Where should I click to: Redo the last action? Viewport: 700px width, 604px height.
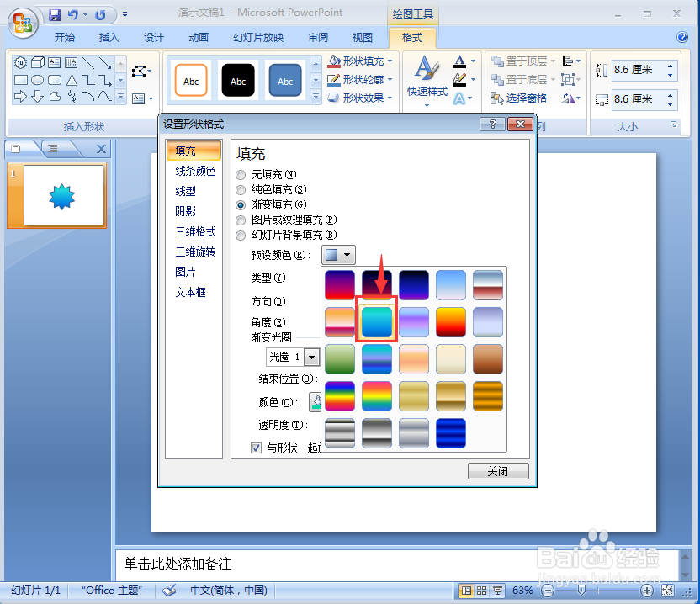point(100,15)
